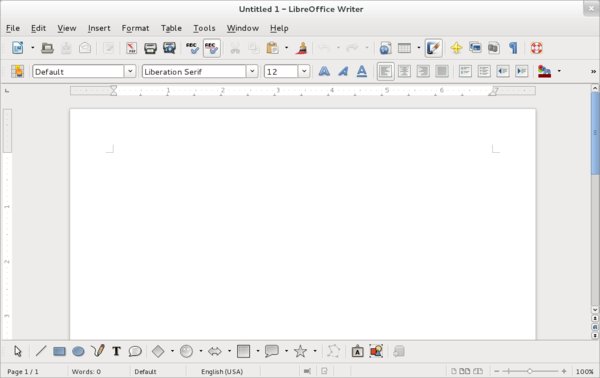Toggle Bold formatting
600x378 pixels.
324,72
